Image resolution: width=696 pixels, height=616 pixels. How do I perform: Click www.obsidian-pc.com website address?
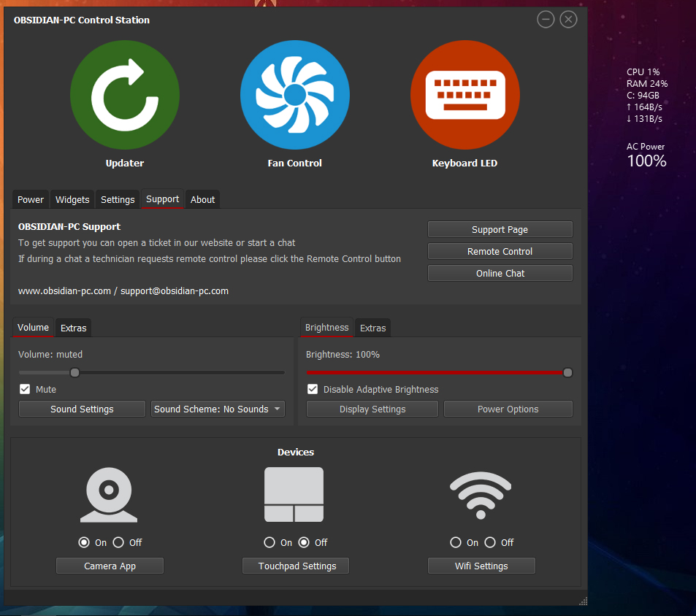click(64, 291)
